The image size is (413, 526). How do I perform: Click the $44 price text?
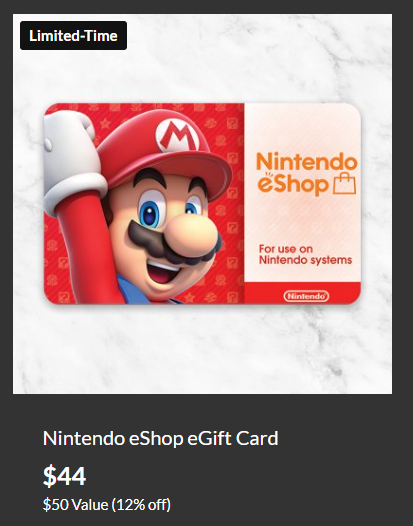64,476
